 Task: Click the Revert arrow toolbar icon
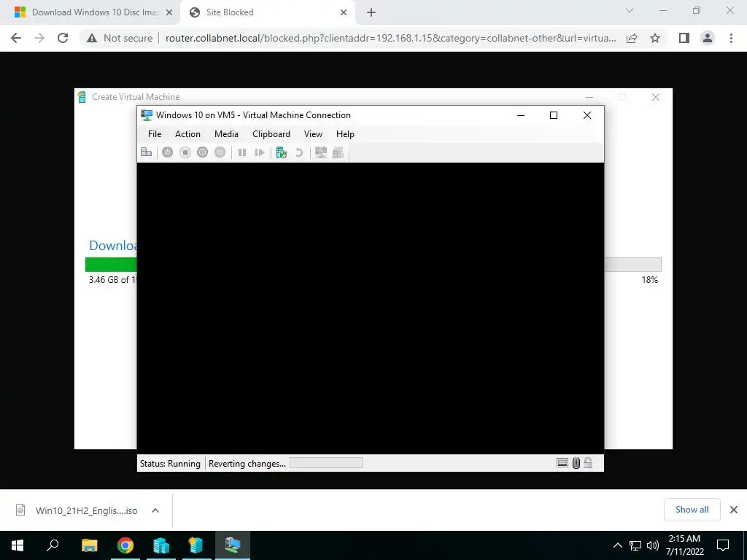[299, 152]
